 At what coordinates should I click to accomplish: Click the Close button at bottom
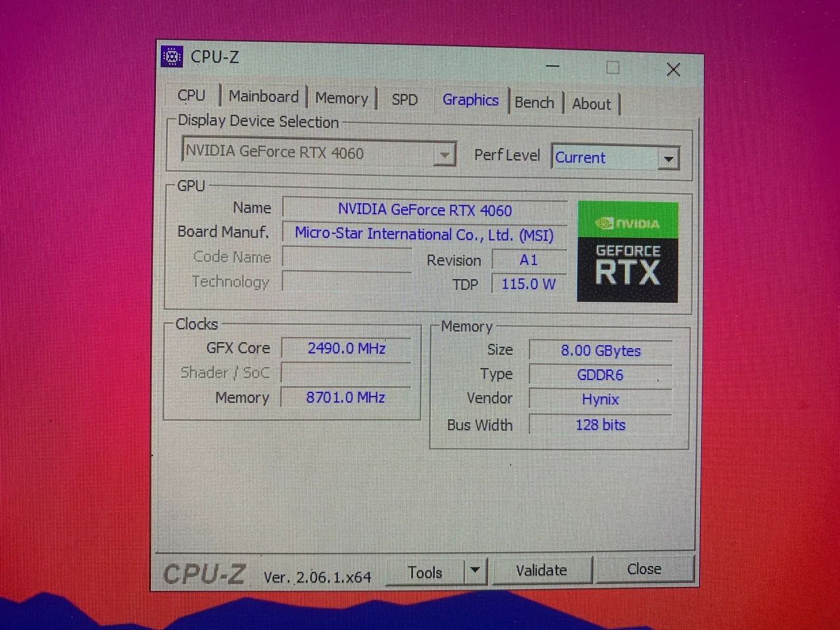click(644, 569)
